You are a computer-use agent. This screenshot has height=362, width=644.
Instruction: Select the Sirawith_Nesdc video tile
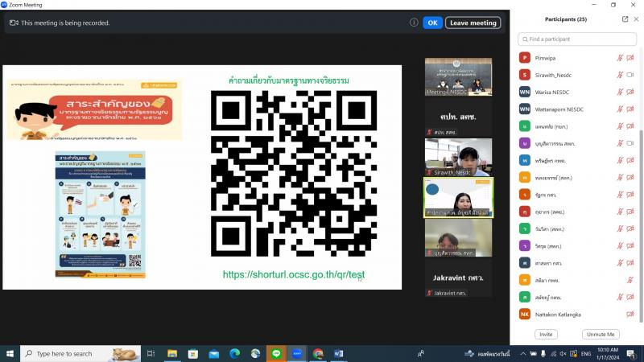coord(458,157)
